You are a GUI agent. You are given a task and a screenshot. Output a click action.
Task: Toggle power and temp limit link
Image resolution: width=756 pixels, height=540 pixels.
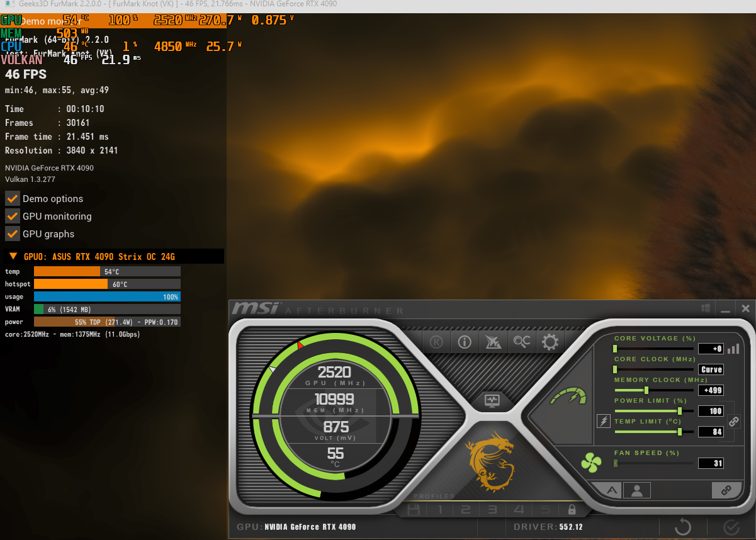tap(733, 422)
